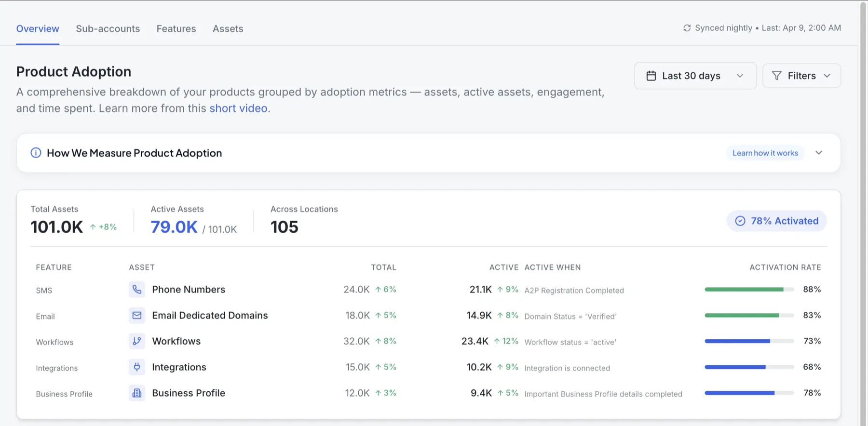The height and width of the screenshot is (426, 868).
Task: Click the TOTAL column header
Action: (x=383, y=267)
